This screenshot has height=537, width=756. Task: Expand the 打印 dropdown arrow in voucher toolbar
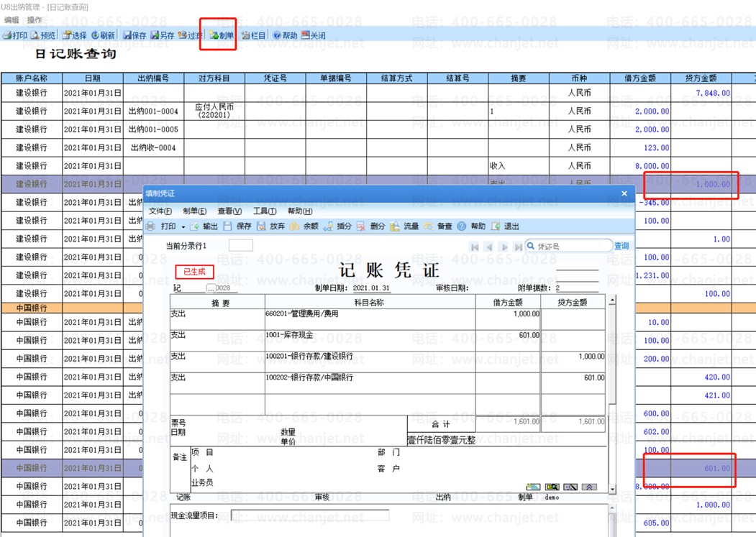point(183,226)
